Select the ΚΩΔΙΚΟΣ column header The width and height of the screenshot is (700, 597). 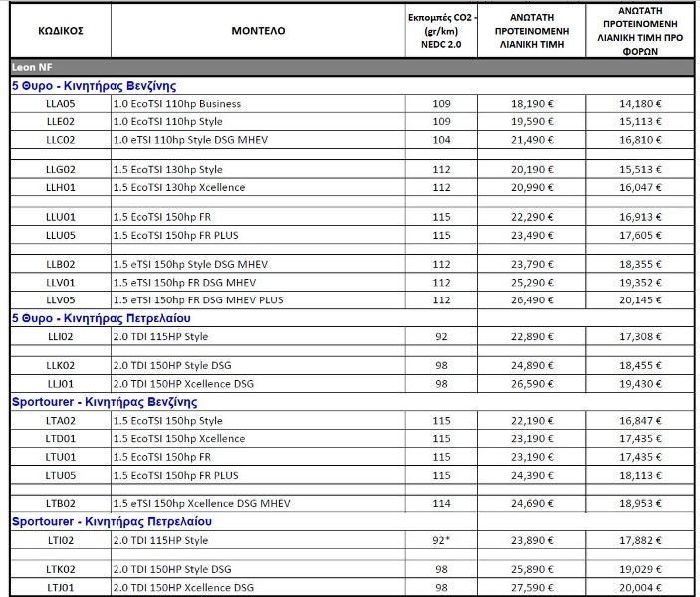(x=61, y=31)
